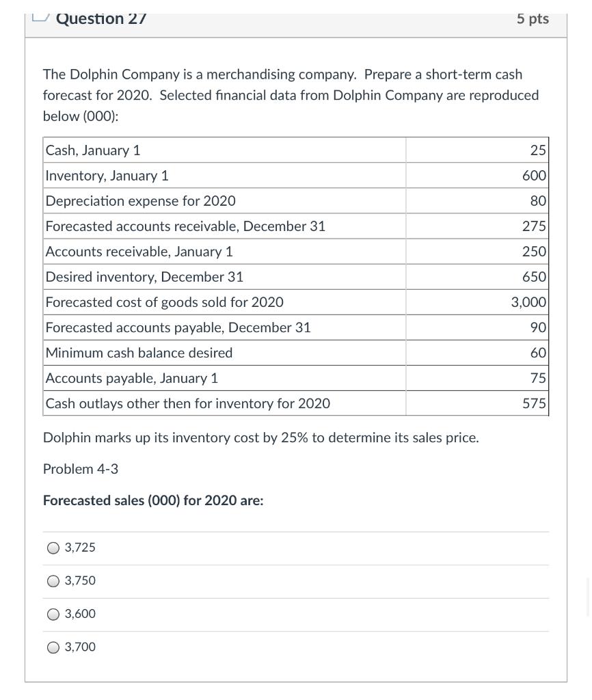Screen dimensions: 592x700
Task: Click the inventory markup sentence
Action: coord(260,437)
